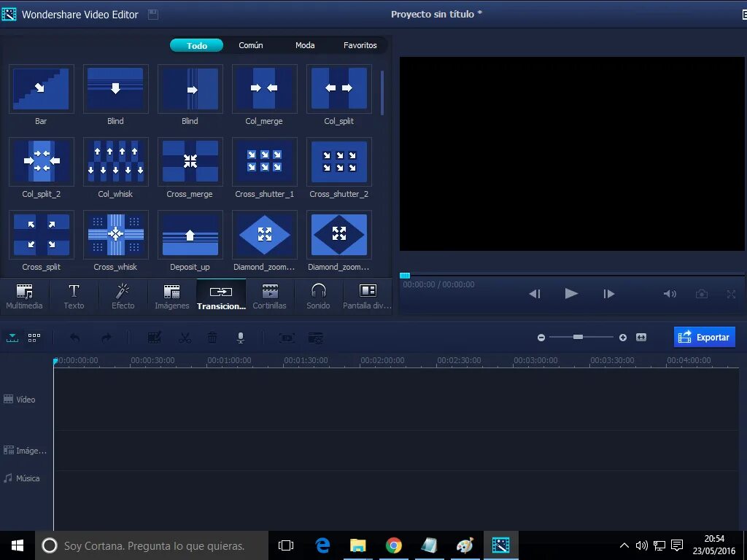The height and width of the screenshot is (560, 747).
Task: Zoom in the timeline with plus
Action: (x=623, y=338)
